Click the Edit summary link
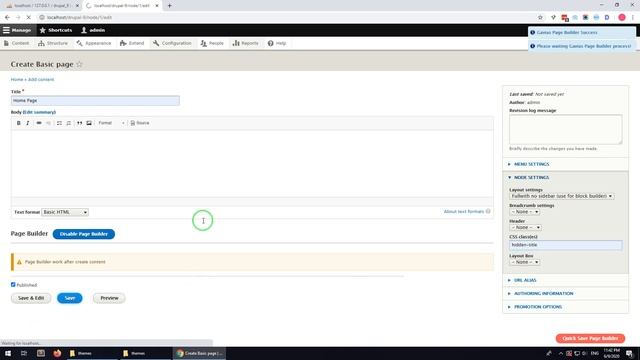 (x=40, y=112)
